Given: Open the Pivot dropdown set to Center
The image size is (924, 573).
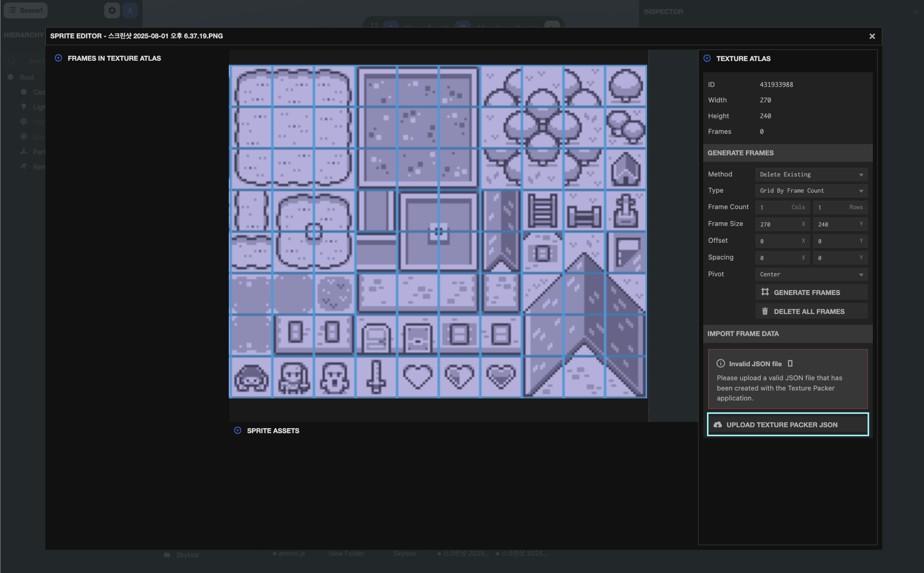Looking at the screenshot, I should click(x=811, y=274).
